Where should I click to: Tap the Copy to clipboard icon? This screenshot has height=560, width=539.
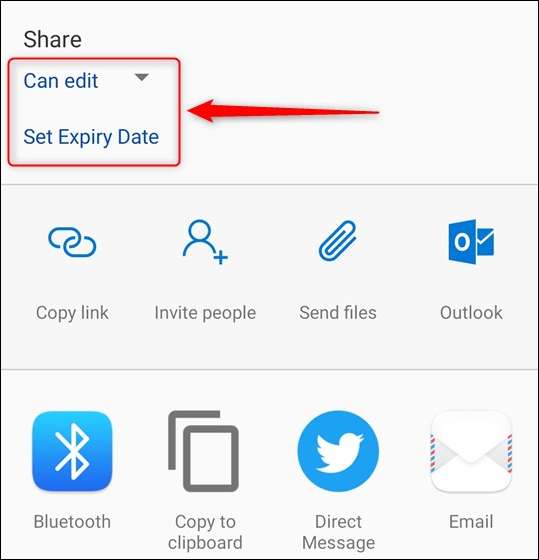point(204,451)
